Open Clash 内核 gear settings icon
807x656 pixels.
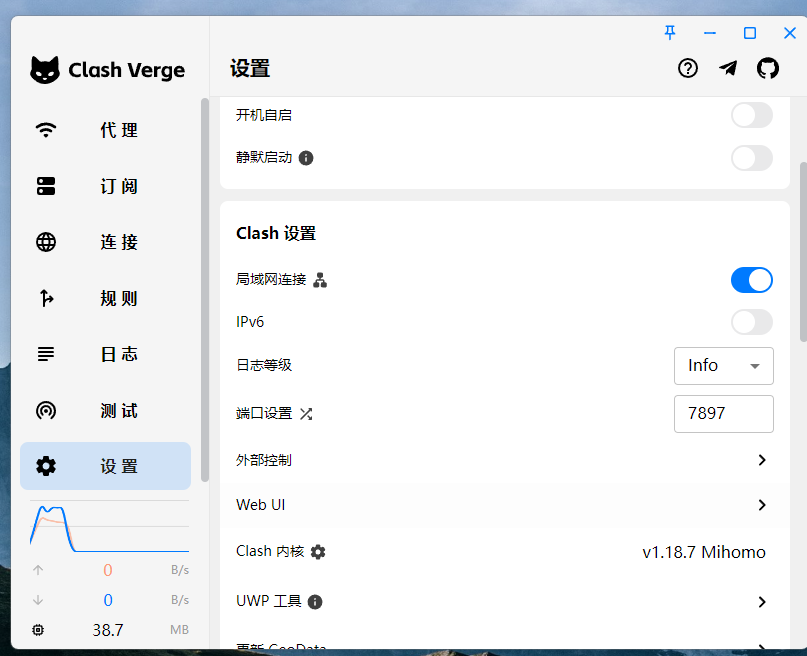point(318,552)
